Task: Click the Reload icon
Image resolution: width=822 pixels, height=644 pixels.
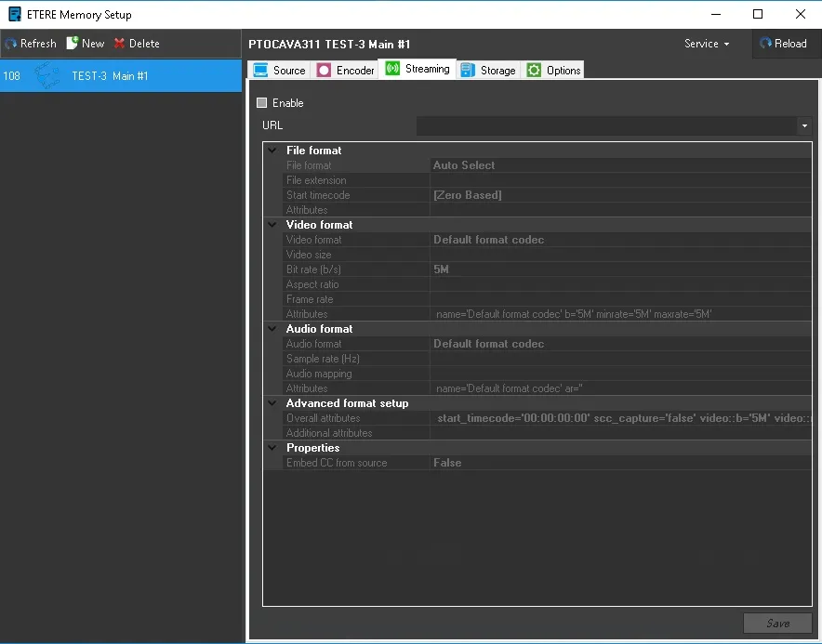Action: pos(765,44)
